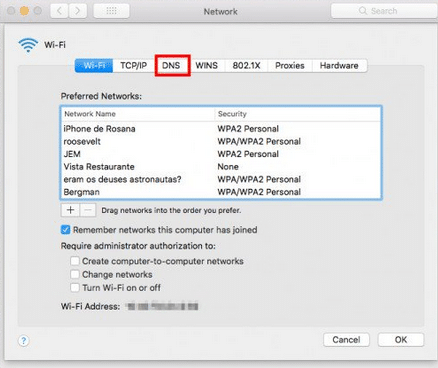Select the JEM network row

tap(221, 154)
